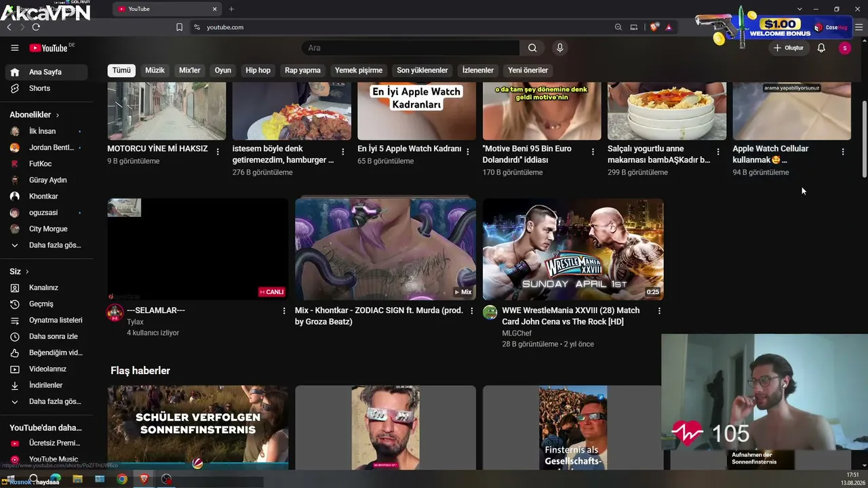The image size is (868, 488).
Task: Open Daha sonra izle list
Action: (x=45, y=336)
